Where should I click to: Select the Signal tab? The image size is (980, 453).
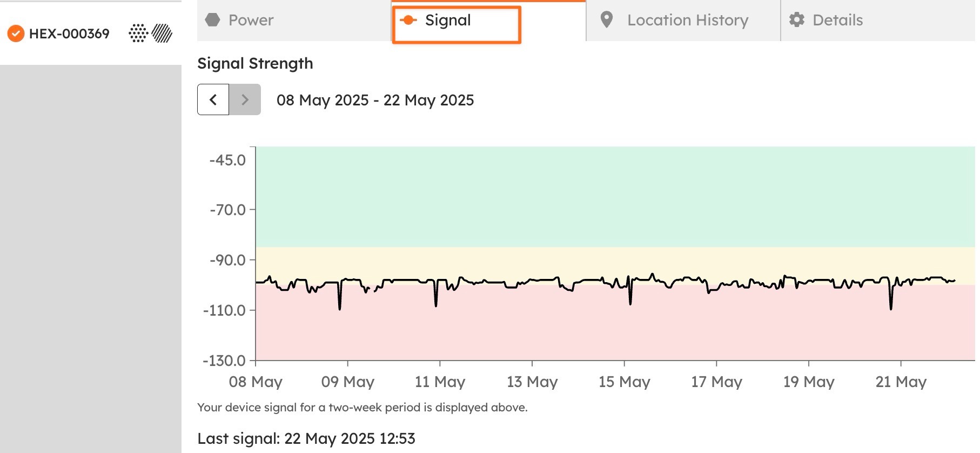[488, 21]
